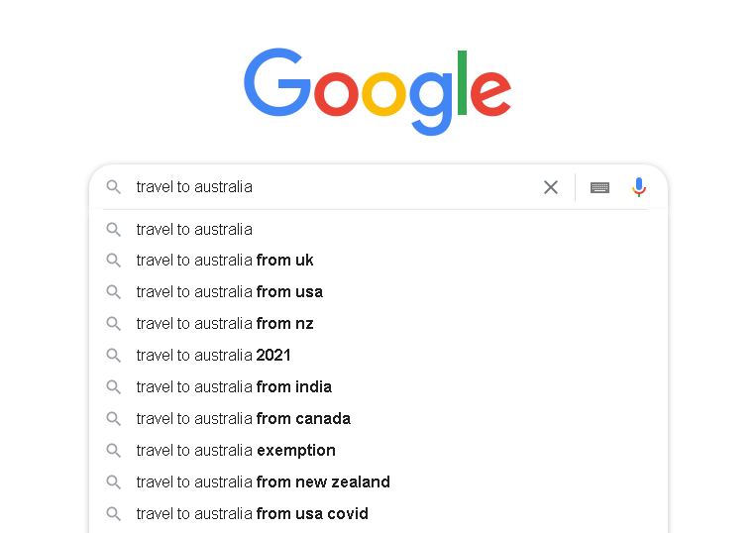The height and width of the screenshot is (533, 756).
Task: Select first suggestion "travel to australia"
Action: [194, 230]
